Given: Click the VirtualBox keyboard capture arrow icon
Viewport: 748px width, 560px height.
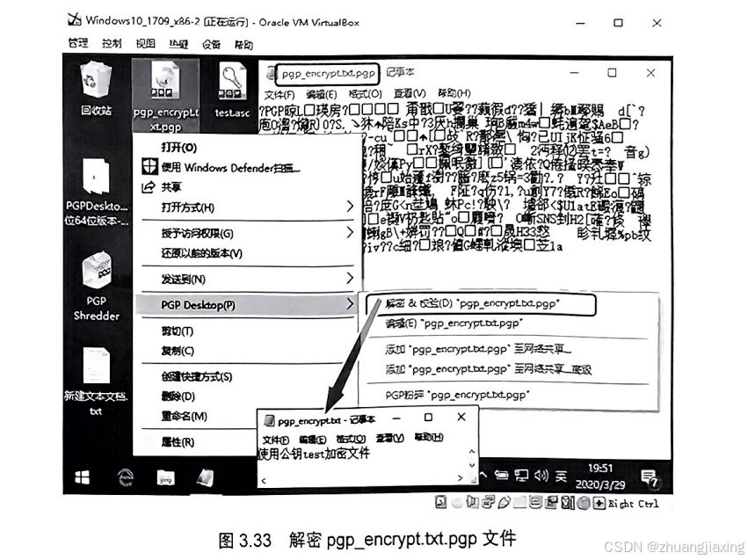Looking at the screenshot, I should pyautogui.click(x=599, y=503).
